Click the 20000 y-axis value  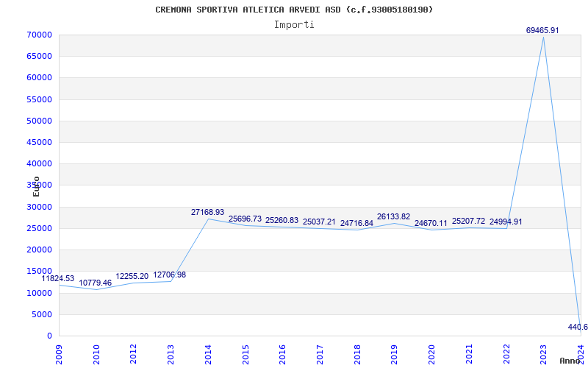tap(39, 250)
